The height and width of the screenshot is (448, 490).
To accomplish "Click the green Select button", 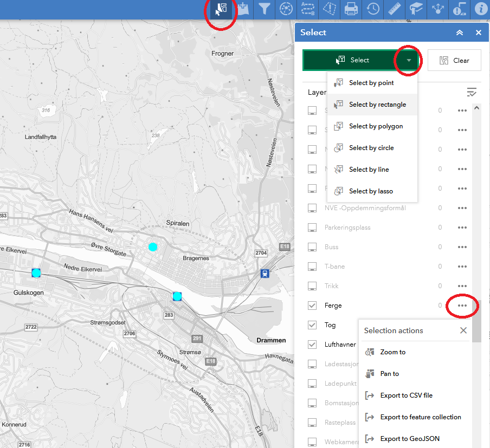I will pyautogui.click(x=352, y=60).
